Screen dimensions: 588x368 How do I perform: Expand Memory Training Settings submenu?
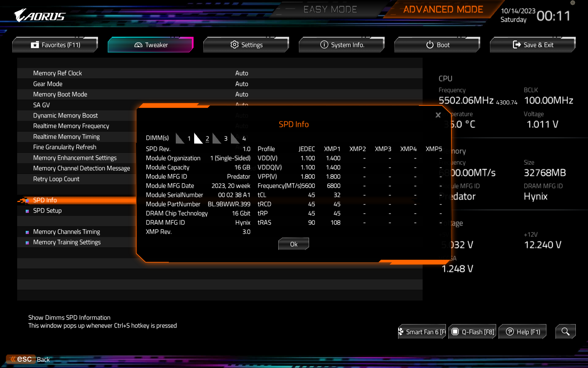click(67, 242)
